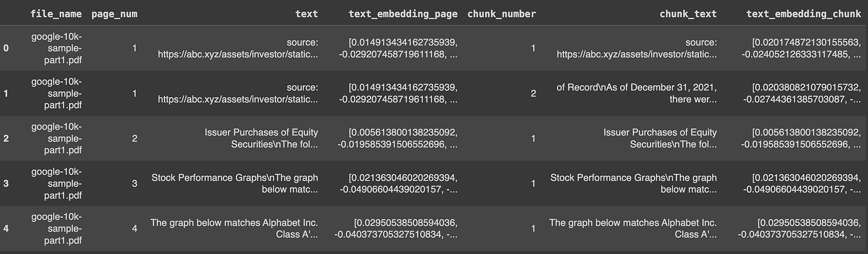The image size is (868, 254).
Task: Select the page_num column header
Action: tap(114, 14)
